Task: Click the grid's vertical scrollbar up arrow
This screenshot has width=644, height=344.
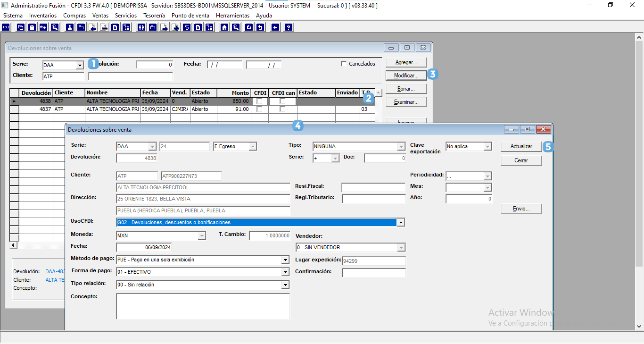Action: (x=378, y=92)
